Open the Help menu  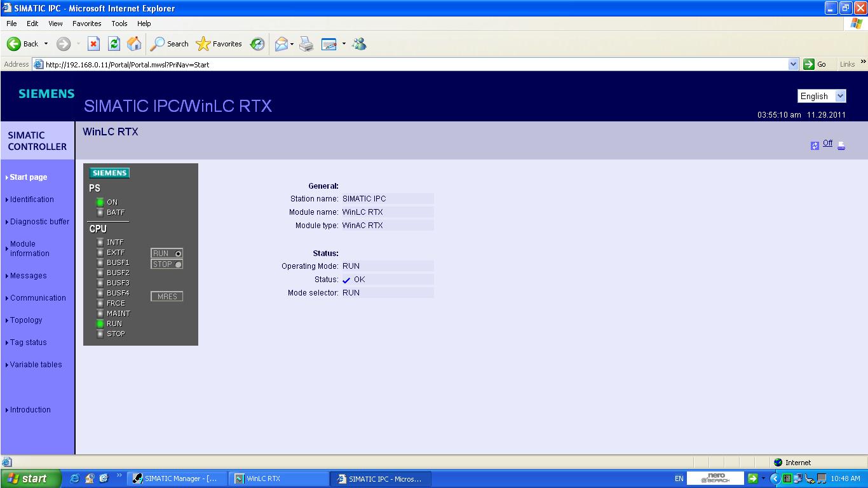tap(144, 24)
